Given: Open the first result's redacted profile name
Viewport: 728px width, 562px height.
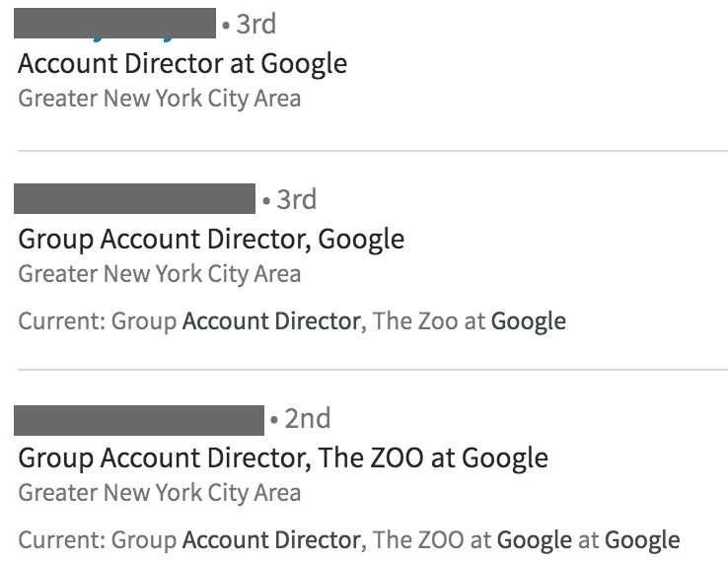Looking at the screenshot, I should click(x=114, y=23).
